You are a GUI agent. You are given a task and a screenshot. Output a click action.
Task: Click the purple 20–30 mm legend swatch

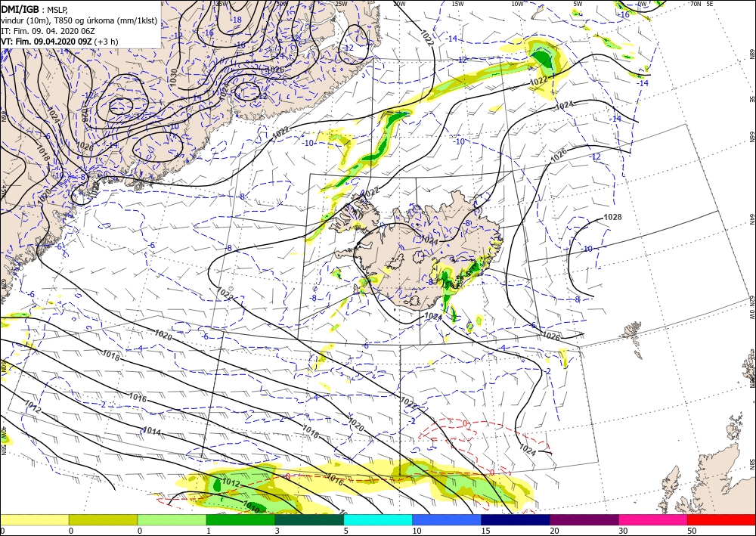coord(584,519)
